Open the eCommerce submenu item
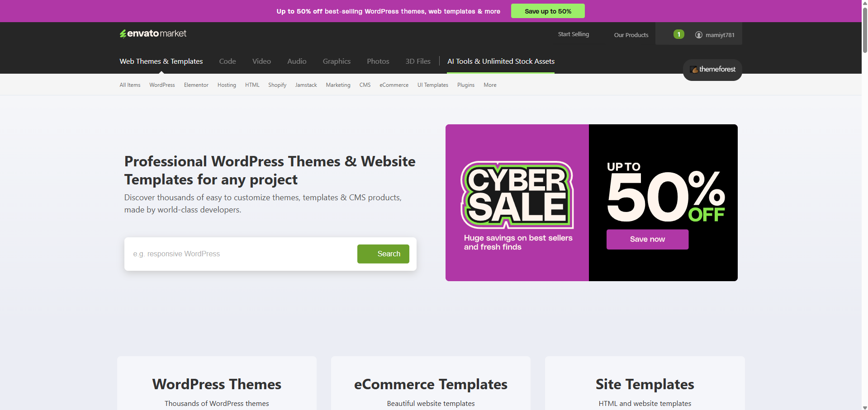The image size is (868, 410). point(394,85)
